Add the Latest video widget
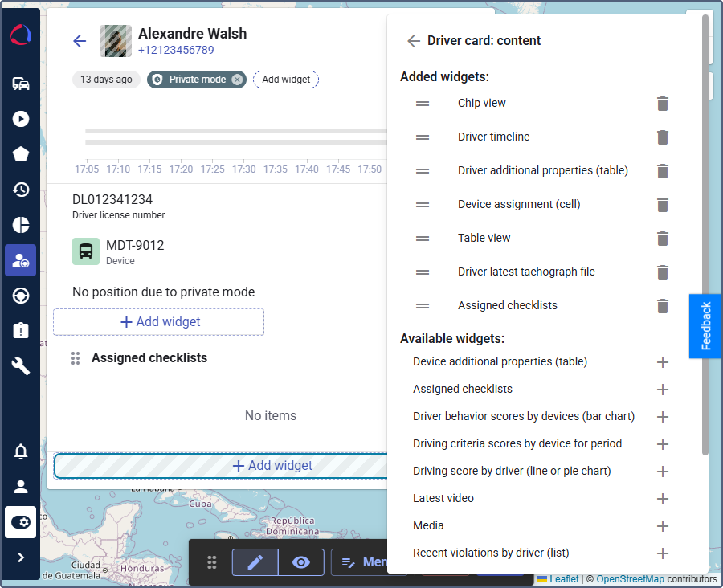Screen dimensions: 723x588 (662, 499)
